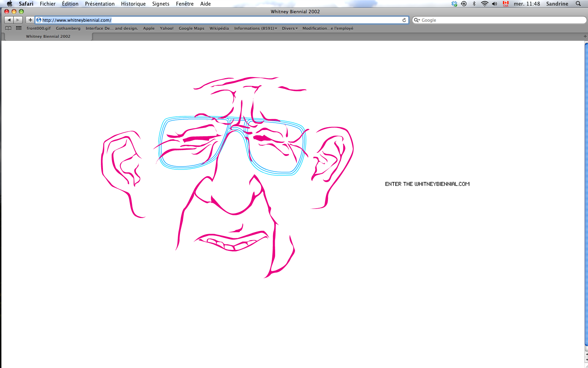Image resolution: width=588 pixels, height=368 pixels.
Task: Click the Dropbox menu bar icon
Action: coord(454,4)
